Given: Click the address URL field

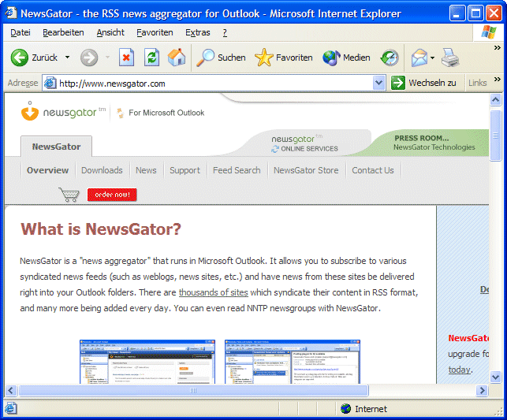Looking at the screenshot, I should (x=214, y=84).
